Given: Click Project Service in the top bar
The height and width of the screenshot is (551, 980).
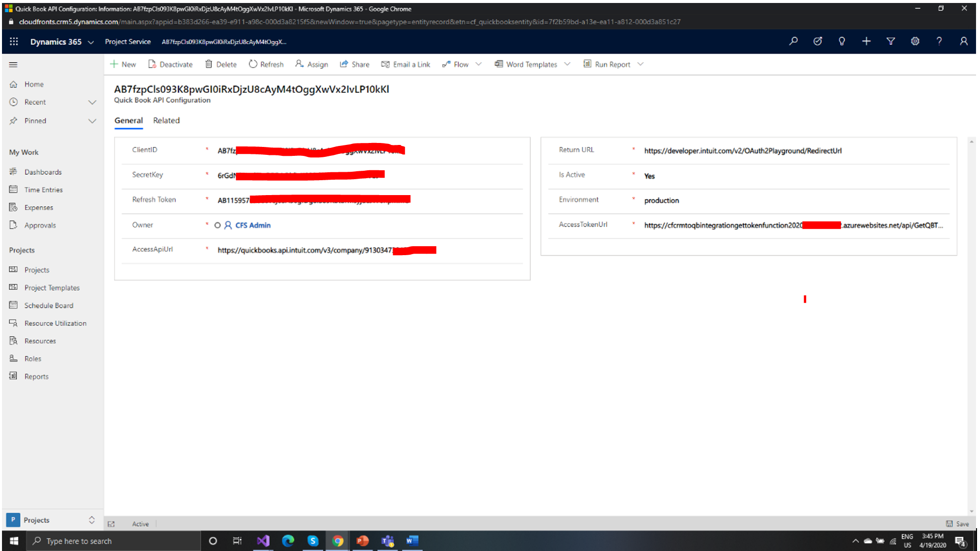Looking at the screenshot, I should (x=128, y=42).
